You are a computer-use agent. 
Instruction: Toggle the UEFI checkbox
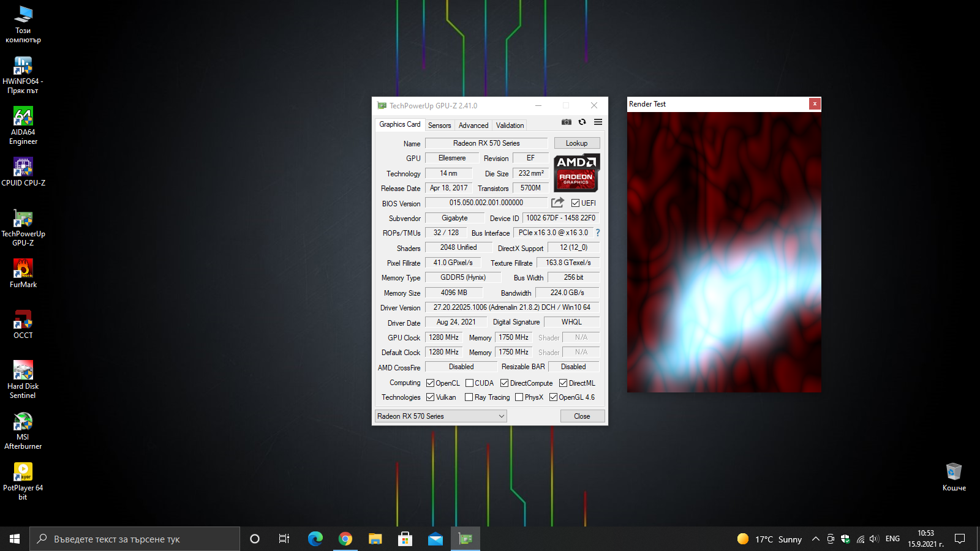click(575, 203)
